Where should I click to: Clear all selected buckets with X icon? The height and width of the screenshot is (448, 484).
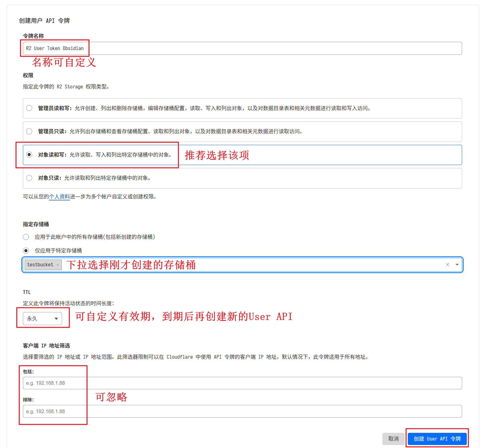(447, 265)
